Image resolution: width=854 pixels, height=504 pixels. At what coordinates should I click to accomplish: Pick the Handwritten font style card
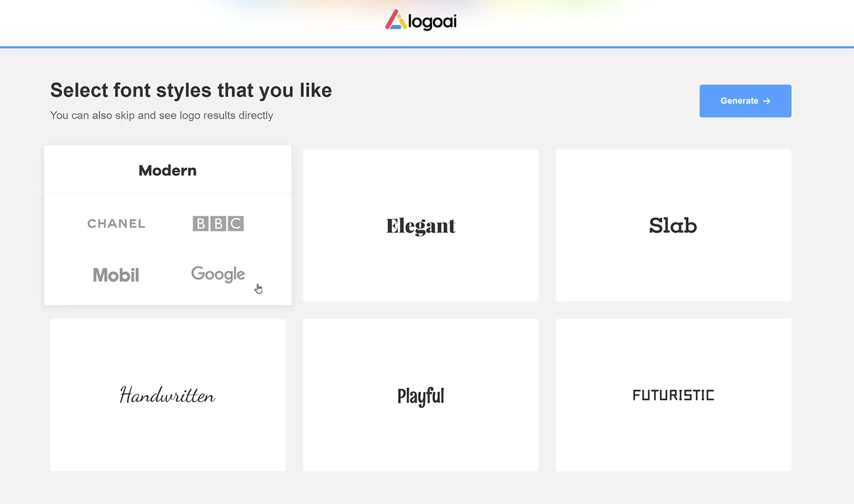168,395
